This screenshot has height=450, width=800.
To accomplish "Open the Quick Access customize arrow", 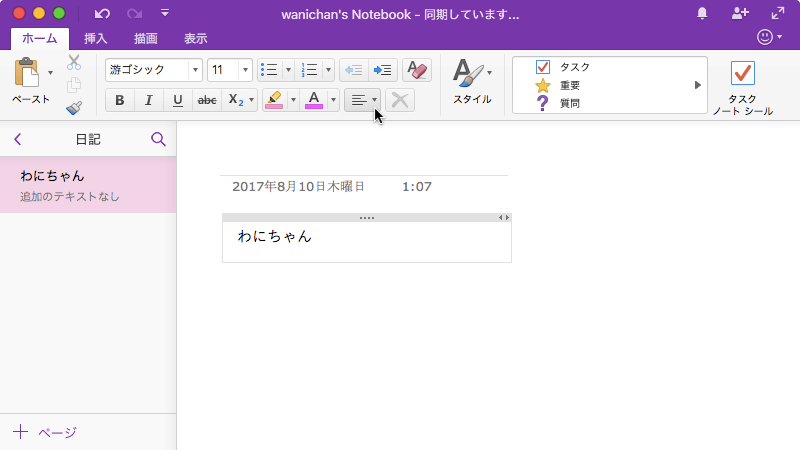I will [165, 13].
